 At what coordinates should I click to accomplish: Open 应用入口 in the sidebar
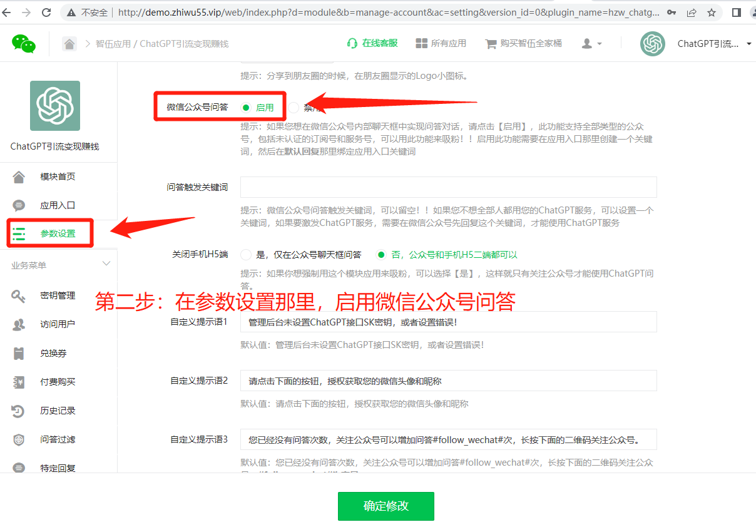coord(58,205)
